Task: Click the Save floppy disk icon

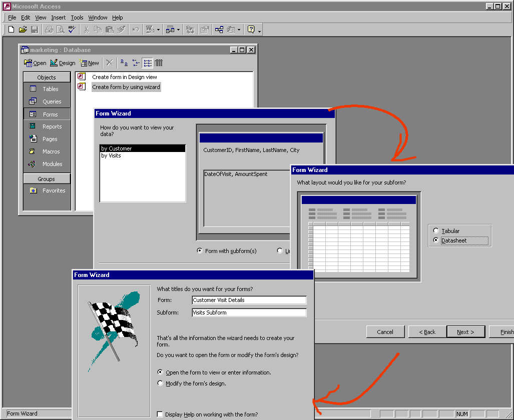Action: pos(35,29)
